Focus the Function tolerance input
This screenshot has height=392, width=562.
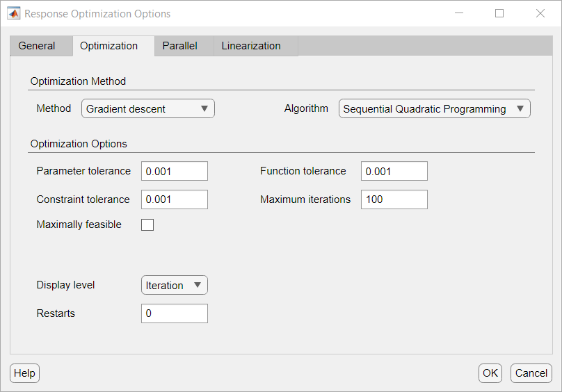[x=394, y=171]
